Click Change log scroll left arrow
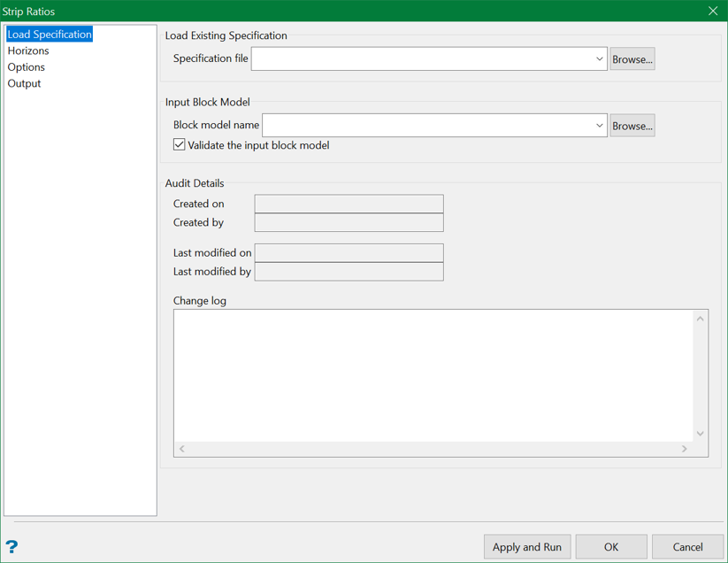The image size is (728, 563). (x=182, y=449)
